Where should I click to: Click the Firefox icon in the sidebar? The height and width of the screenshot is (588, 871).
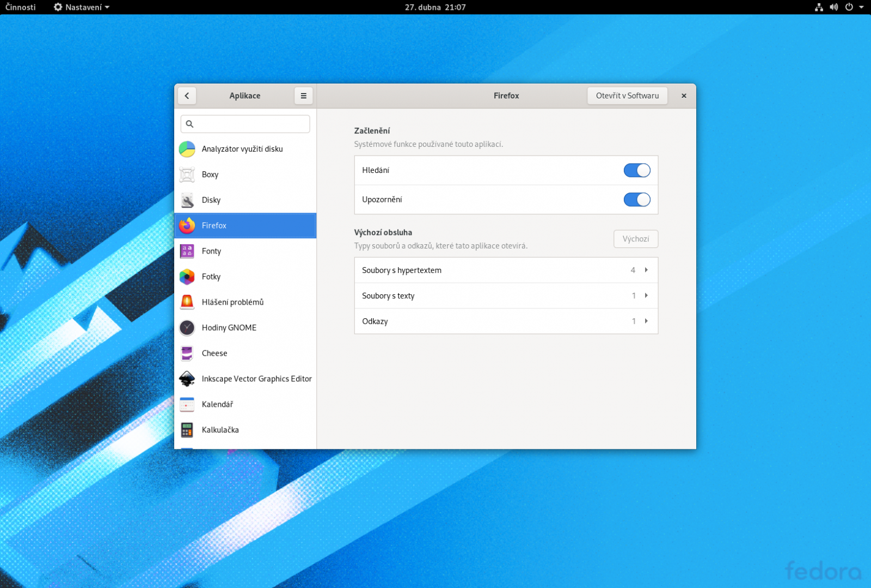(187, 225)
